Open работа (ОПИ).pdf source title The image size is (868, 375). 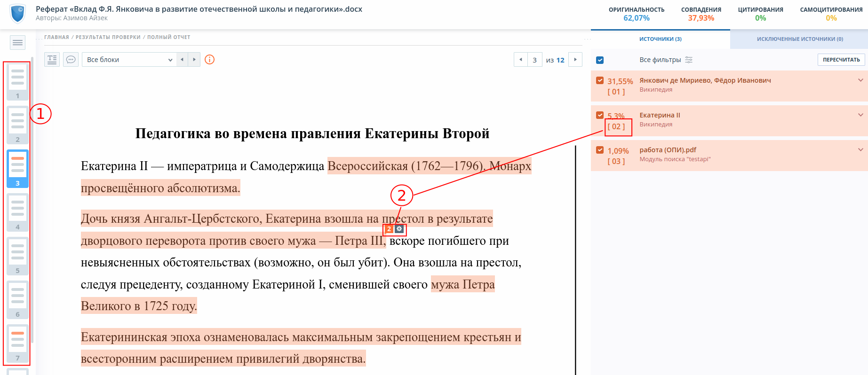point(668,150)
